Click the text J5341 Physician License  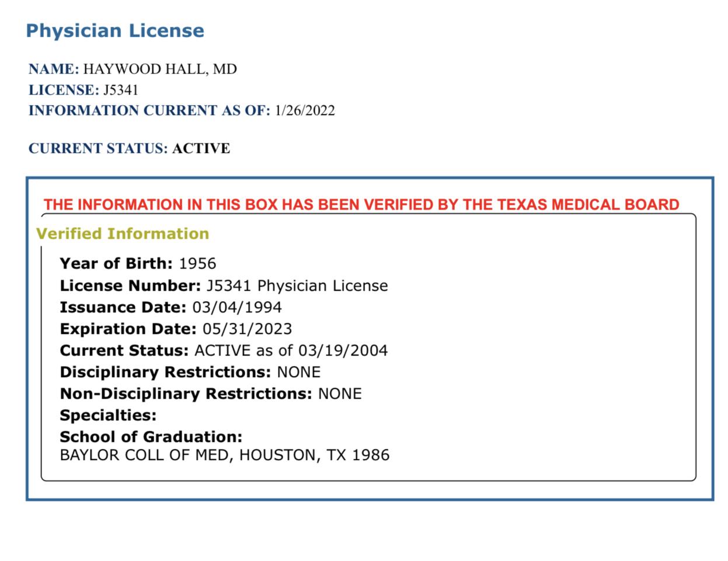pyautogui.click(x=297, y=285)
